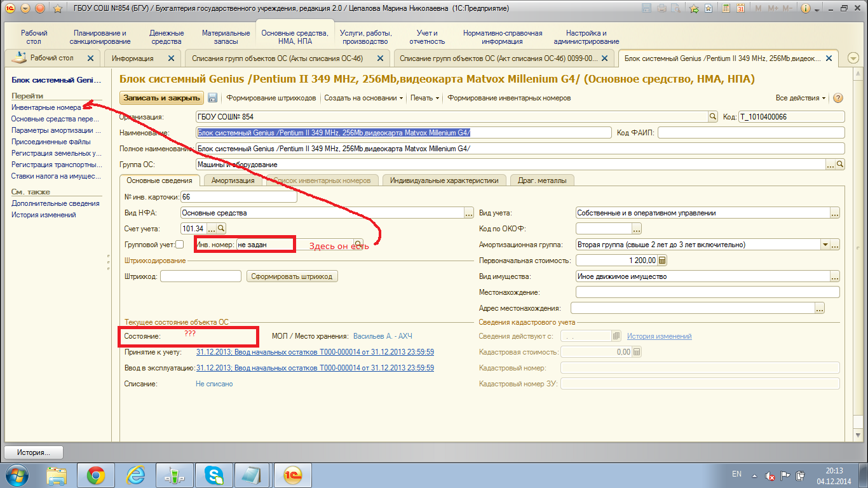Click the save (floppy disk) icon next to Записать и закрыть

212,98
